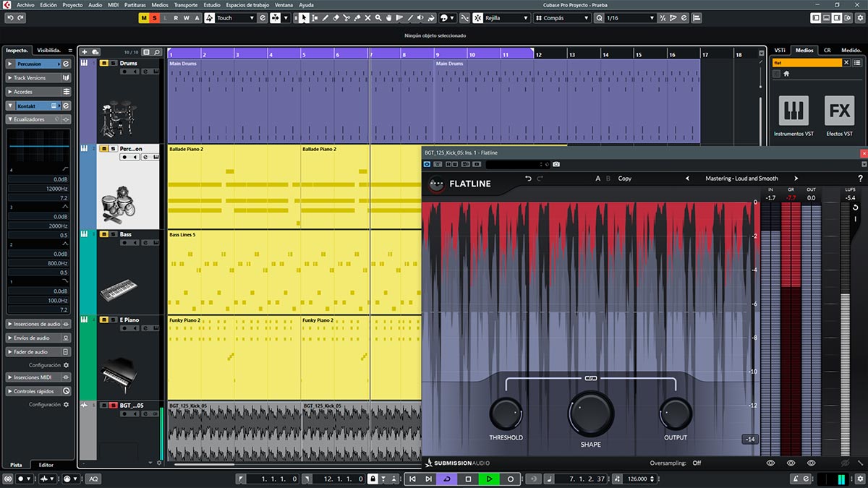The height and width of the screenshot is (488, 868).
Task: Click the SHAPE knob
Action: pos(590,414)
